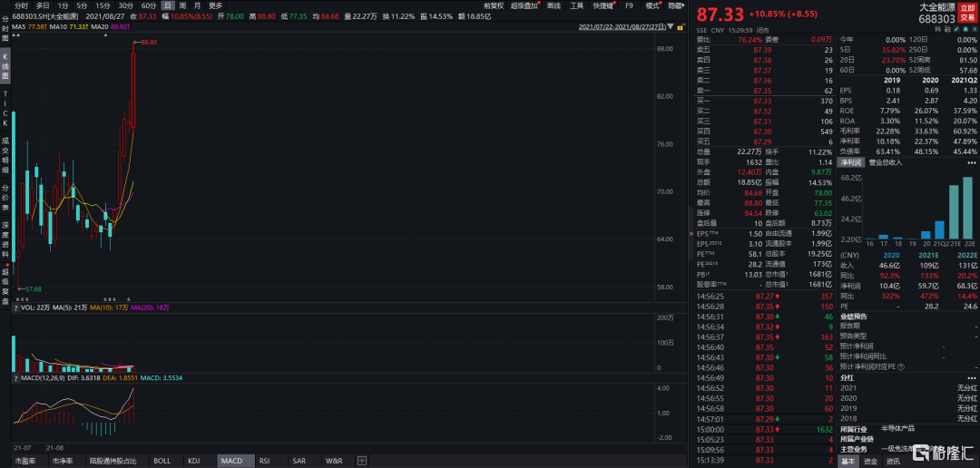This screenshot has height=468, width=980.
Task: Switch to 多日 multi-day period
Action: (x=43, y=5)
